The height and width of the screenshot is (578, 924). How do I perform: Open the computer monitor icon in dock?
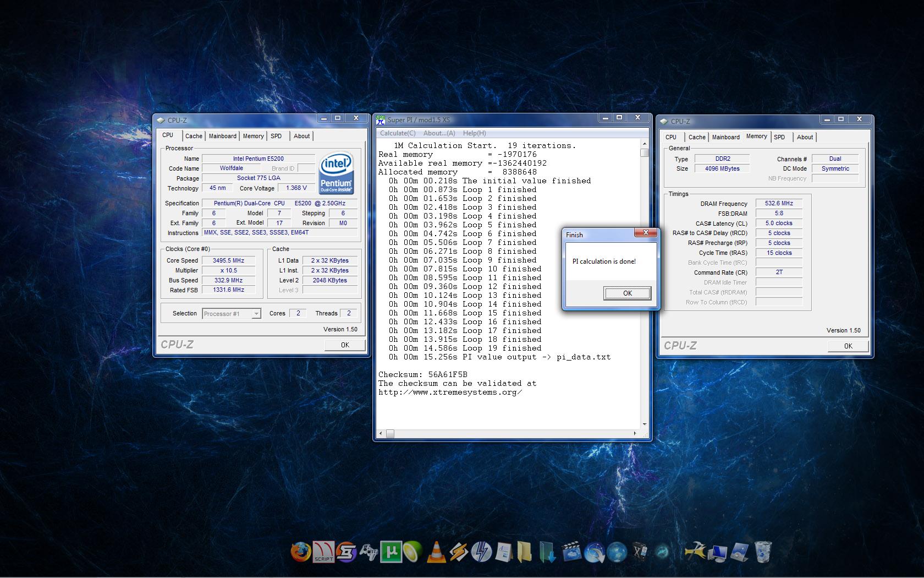(718, 553)
